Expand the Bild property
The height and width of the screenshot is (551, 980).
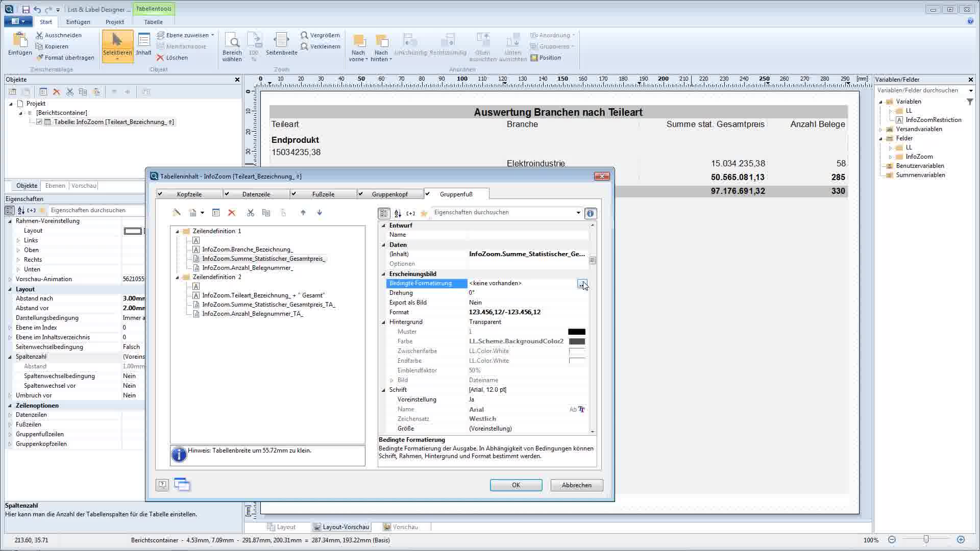[392, 380]
